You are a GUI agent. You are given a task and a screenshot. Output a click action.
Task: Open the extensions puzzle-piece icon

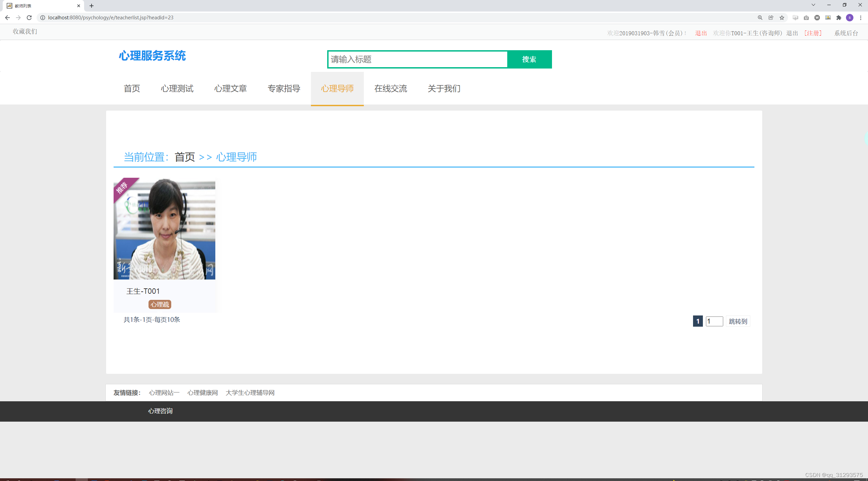839,17
